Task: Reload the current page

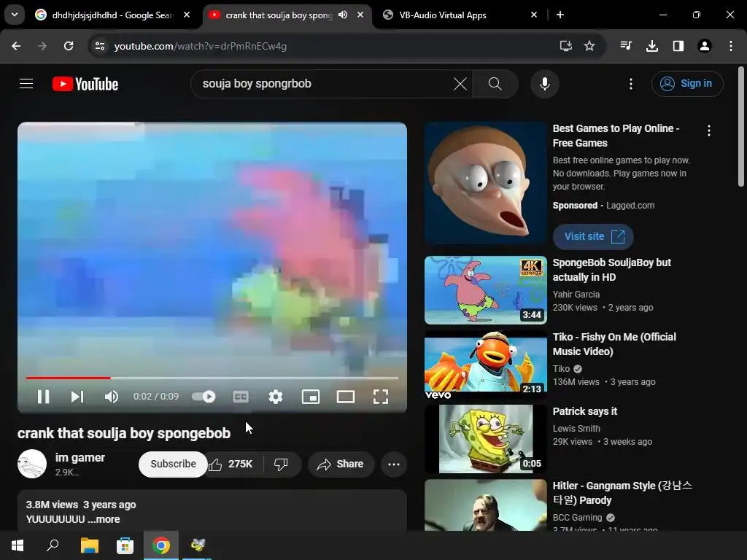Action: 69,46
